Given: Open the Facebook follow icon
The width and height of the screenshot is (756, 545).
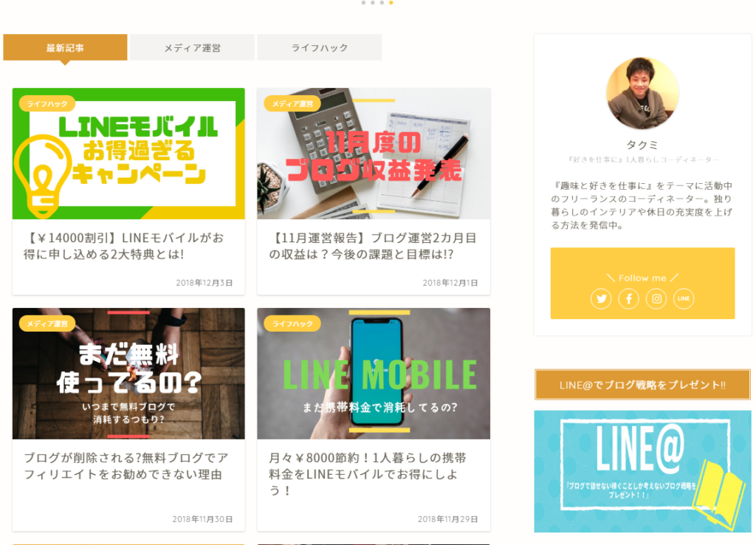Looking at the screenshot, I should (x=629, y=298).
